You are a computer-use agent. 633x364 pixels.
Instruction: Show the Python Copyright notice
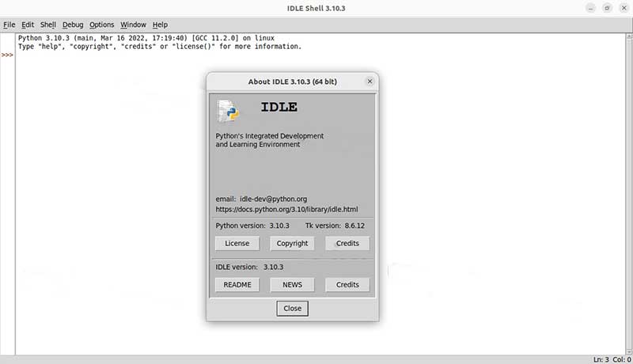(x=292, y=244)
